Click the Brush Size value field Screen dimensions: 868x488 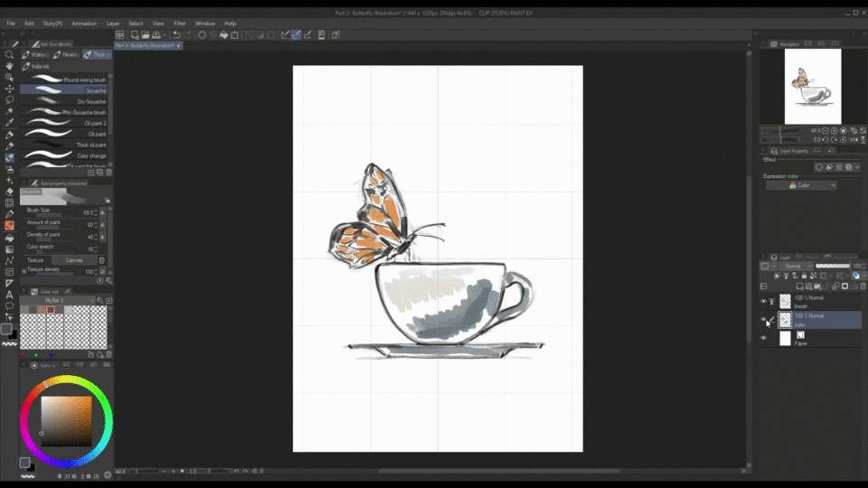pos(90,212)
